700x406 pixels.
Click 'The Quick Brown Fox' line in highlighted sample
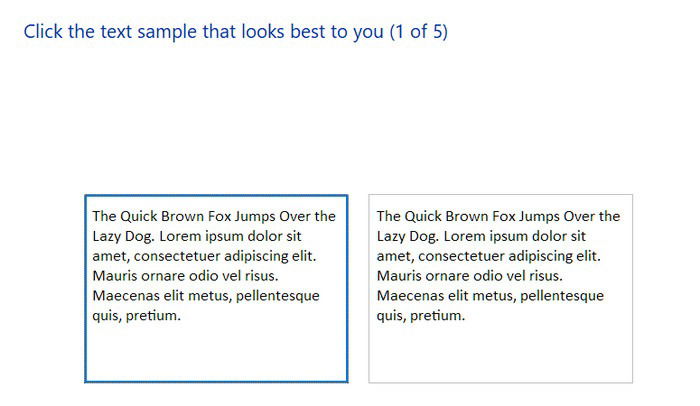click(x=214, y=217)
